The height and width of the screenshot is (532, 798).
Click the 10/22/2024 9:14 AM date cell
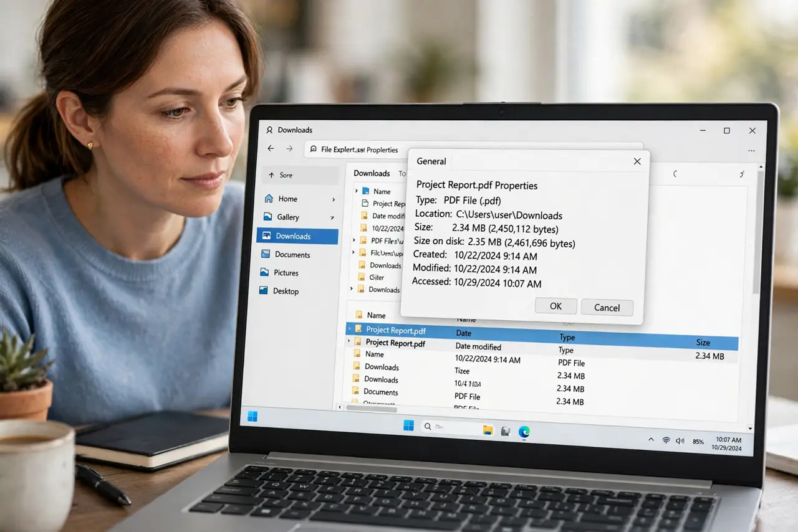coord(488,359)
